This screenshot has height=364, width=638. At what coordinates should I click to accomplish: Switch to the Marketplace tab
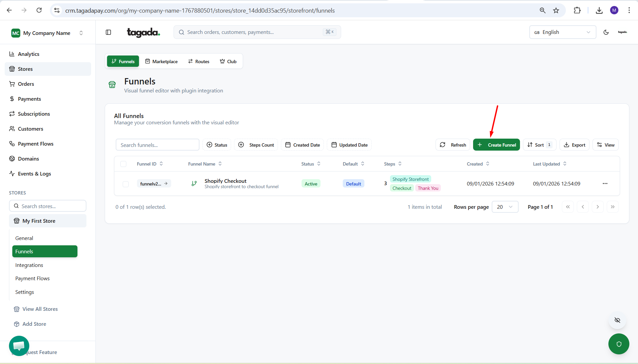[x=161, y=61]
